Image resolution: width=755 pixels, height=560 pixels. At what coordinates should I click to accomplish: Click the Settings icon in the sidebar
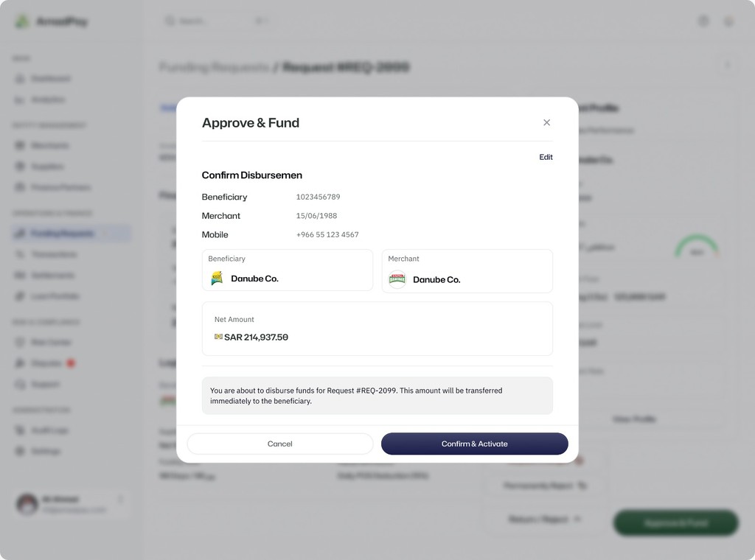19,451
